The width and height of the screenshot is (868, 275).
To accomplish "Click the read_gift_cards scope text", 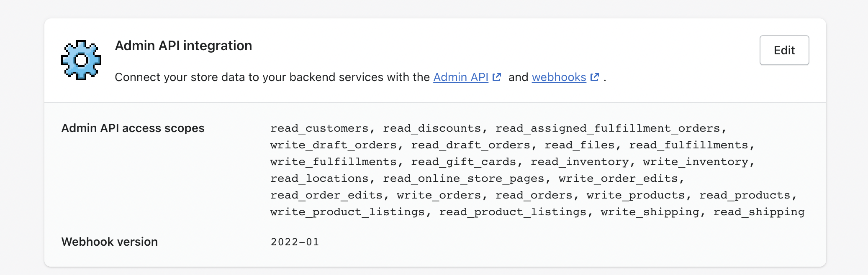I will (463, 162).
